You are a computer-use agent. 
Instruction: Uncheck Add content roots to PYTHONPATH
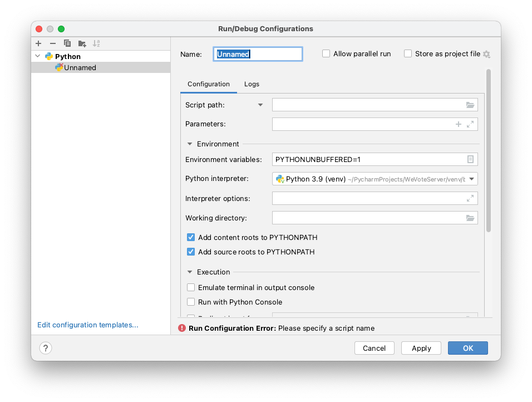pos(191,237)
